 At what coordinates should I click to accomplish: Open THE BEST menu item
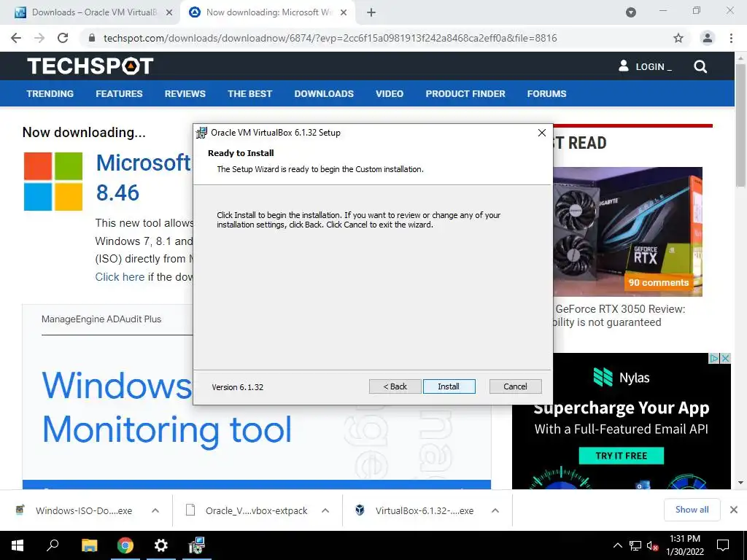point(249,94)
